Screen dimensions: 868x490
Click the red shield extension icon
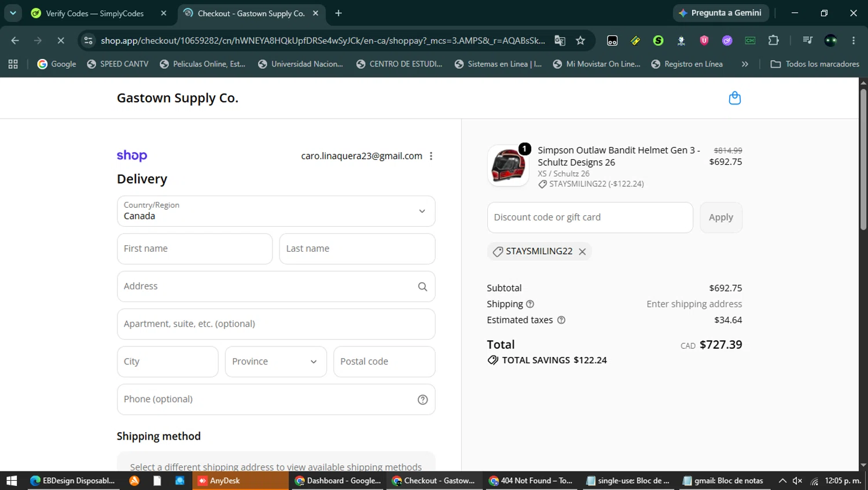(704, 40)
